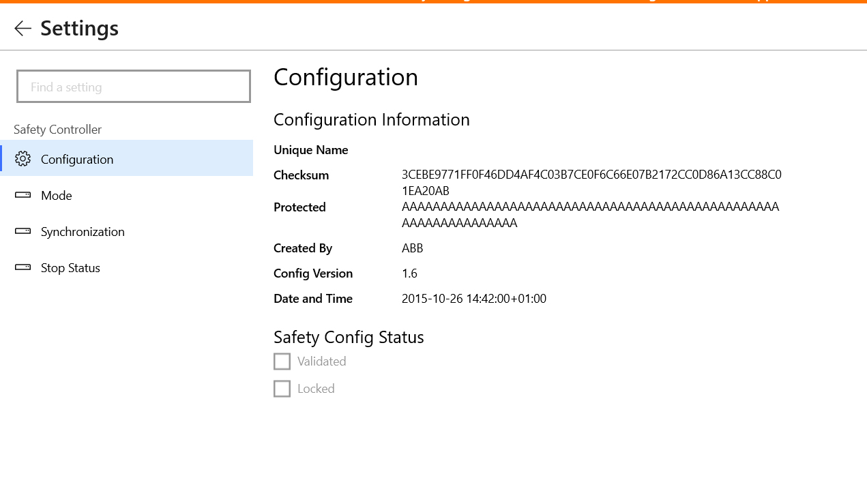Click the Stop Status controller icon
Viewport: 867px width, 504px height.
coord(23,267)
